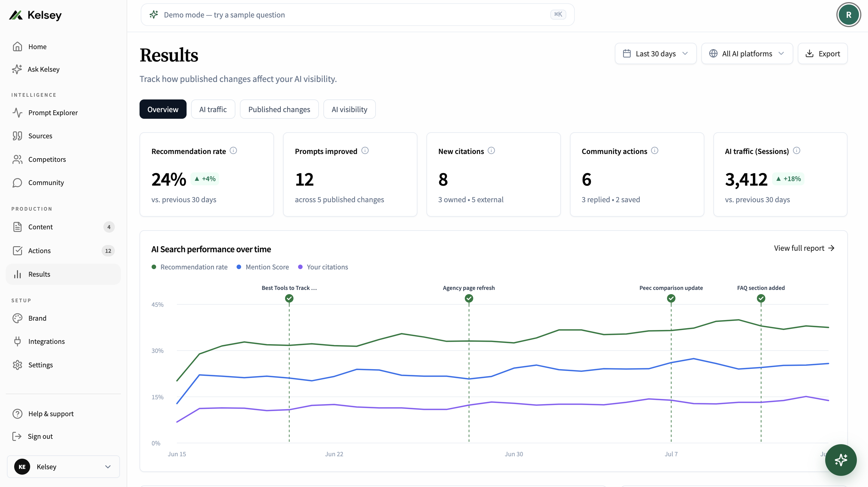Click Best Tools to Track chart marker
This screenshot has height=487, width=868.
pyautogui.click(x=289, y=298)
